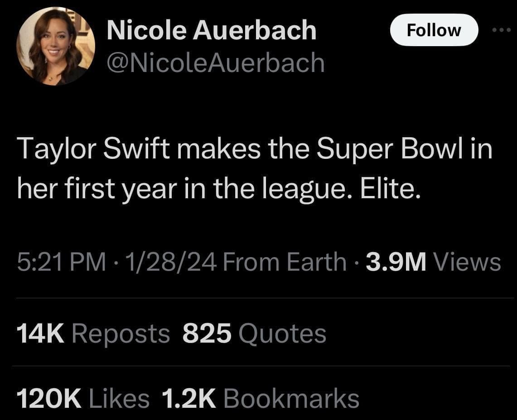The image size is (517, 420).
Task: Click the @NicoleAuerbach handle
Action: tap(215, 63)
